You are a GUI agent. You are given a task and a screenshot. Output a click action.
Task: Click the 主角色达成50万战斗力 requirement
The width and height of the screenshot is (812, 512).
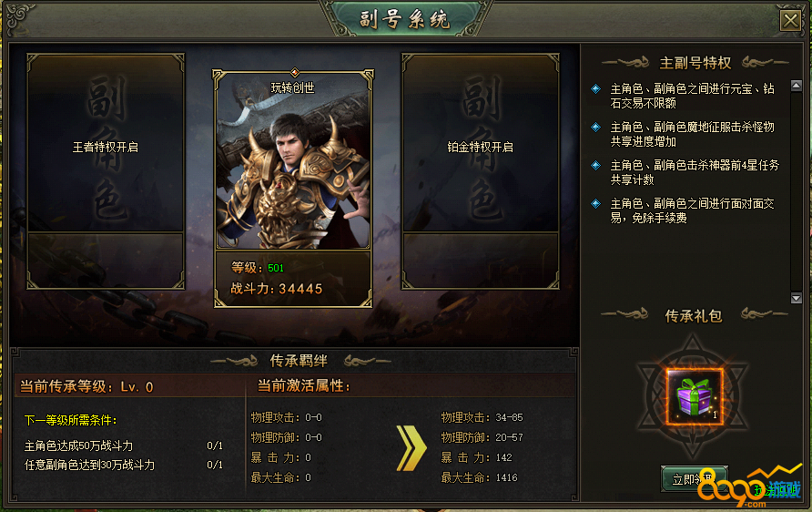pos(78,445)
